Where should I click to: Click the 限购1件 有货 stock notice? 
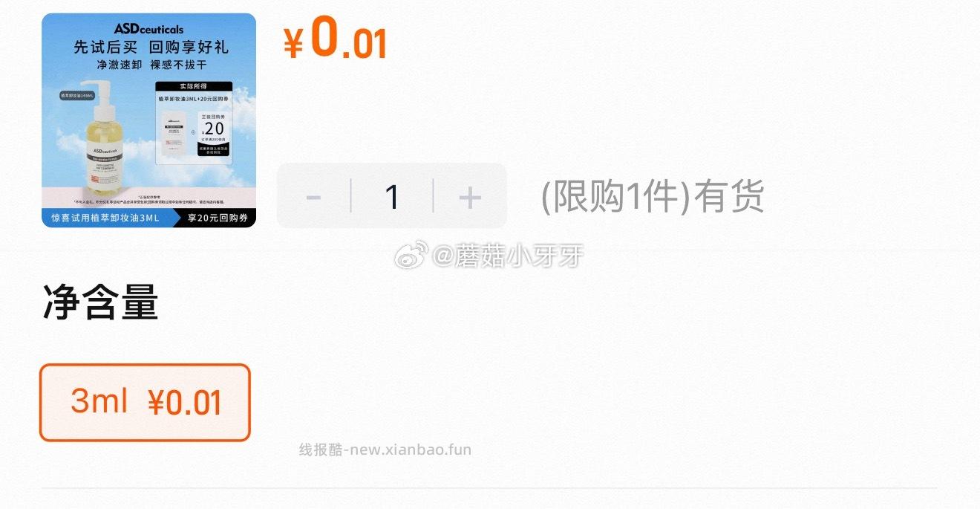653,198
